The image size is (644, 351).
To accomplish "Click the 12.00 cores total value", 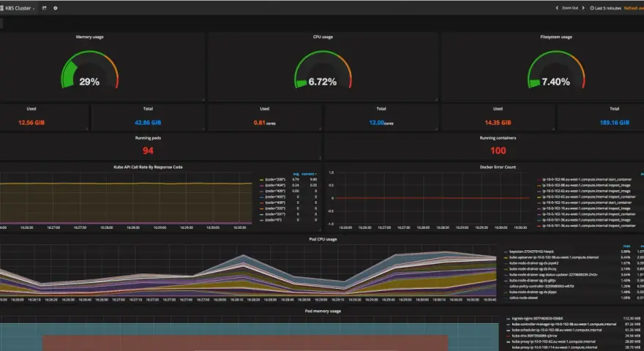I will pyautogui.click(x=381, y=122).
